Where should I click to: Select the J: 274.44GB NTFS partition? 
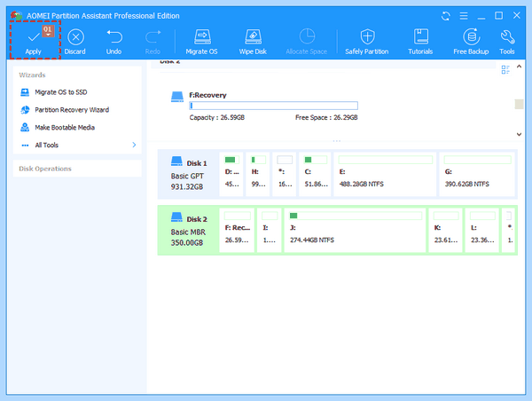click(x=355, y=231)
